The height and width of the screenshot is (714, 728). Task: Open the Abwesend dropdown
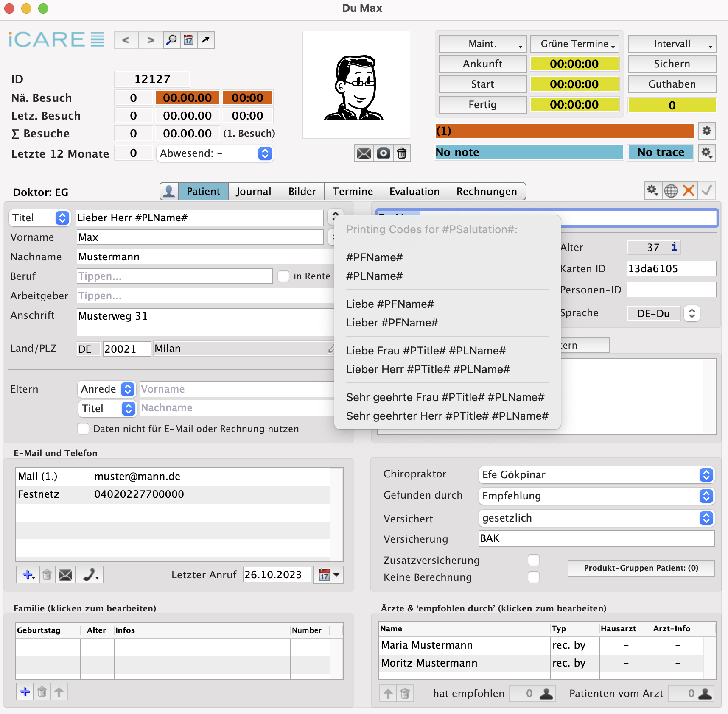coord(265,153)
